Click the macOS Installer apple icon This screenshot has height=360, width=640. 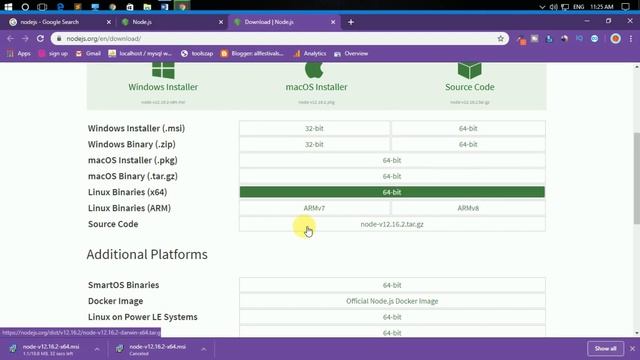tap(314, 70)
